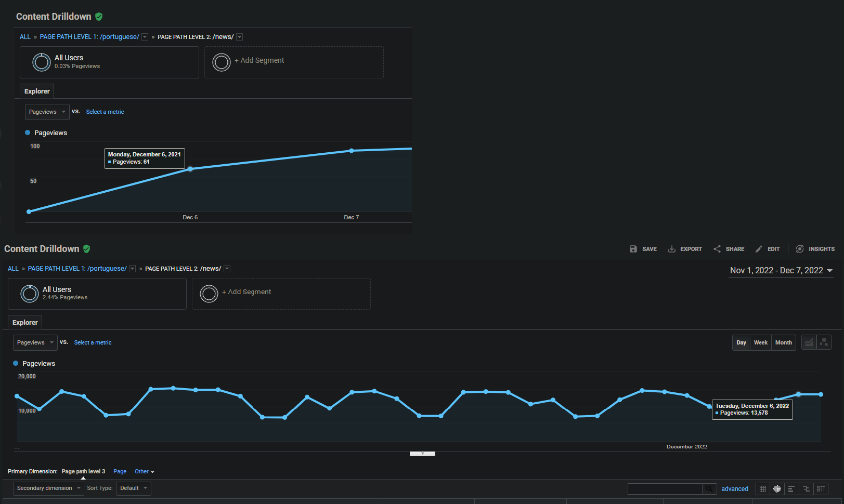
Task: Click the All Users segment card in upper report
Action: (x=109, y=62)
